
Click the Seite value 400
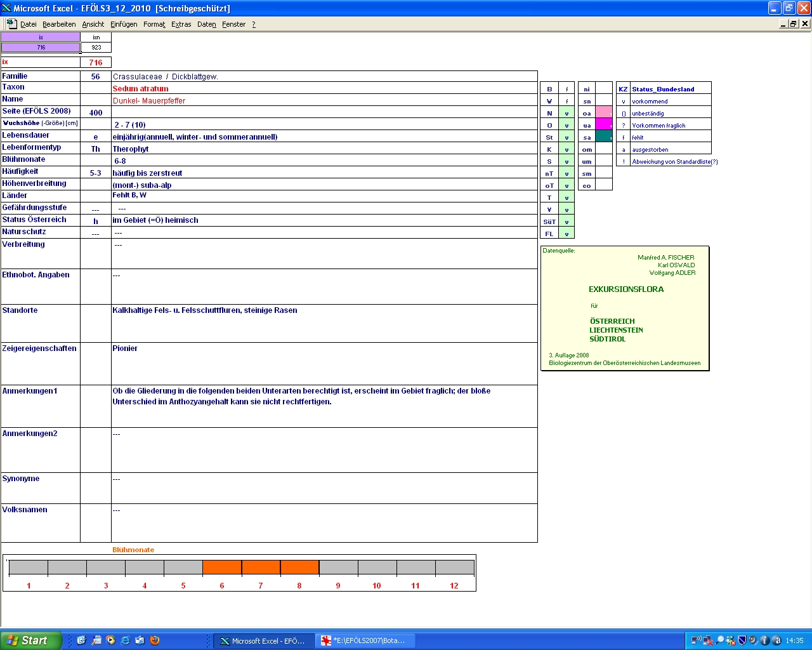pos(96,112)
